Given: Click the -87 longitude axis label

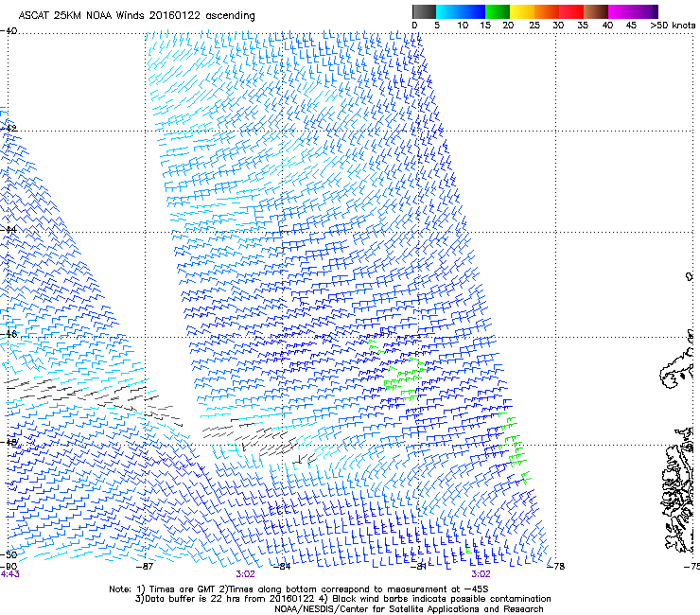Looking at the screenshot, I should pos(145,567).
